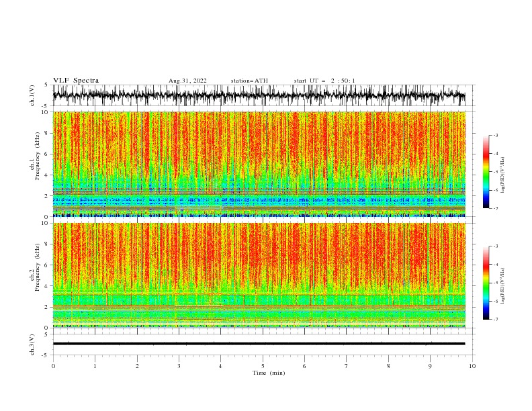Click inside the ch.1 spectrogram panel

click(x=259, y=164)
